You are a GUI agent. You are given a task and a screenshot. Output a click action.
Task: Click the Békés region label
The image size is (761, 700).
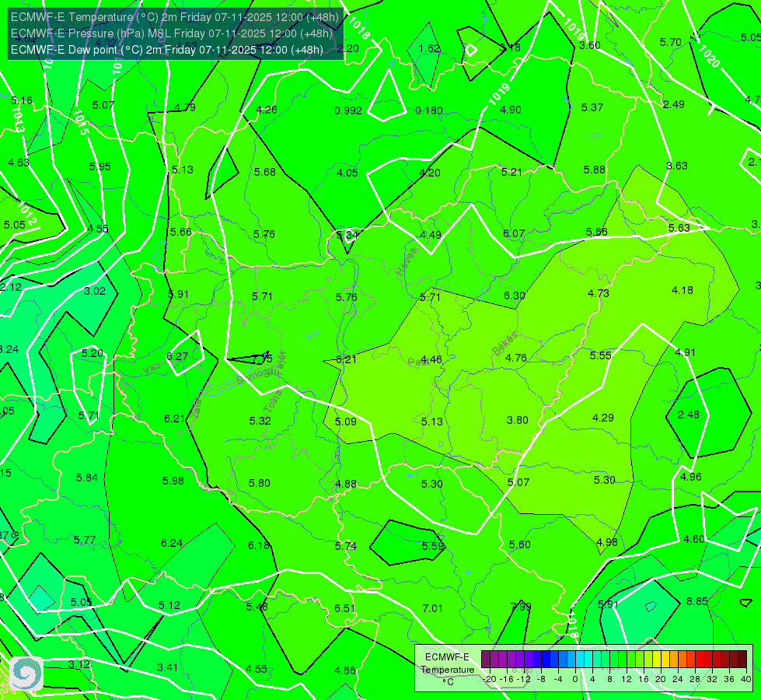(504, 344)
